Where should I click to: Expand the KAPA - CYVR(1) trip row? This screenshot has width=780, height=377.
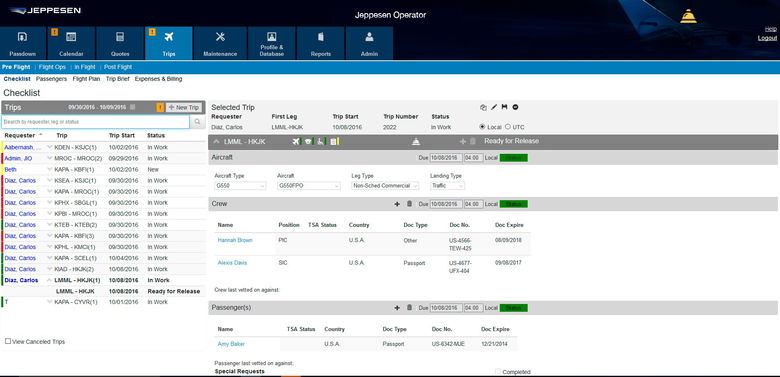tap(50, 302)
